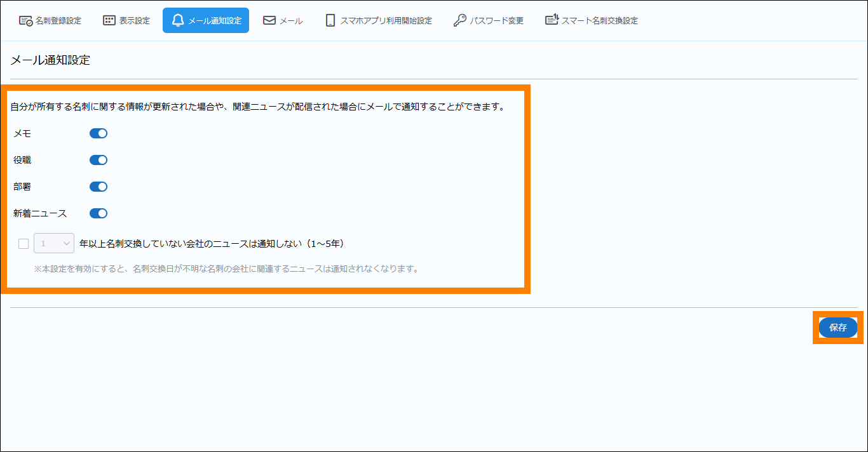
Task: Click the business card registration settings icon
Action: click(25, 20)
